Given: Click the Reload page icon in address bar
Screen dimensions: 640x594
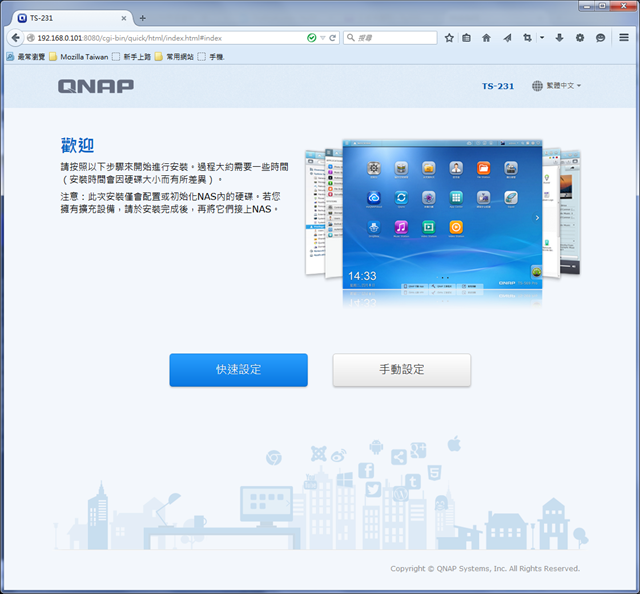Looking at the screenshot, I should tap(333, 38).
